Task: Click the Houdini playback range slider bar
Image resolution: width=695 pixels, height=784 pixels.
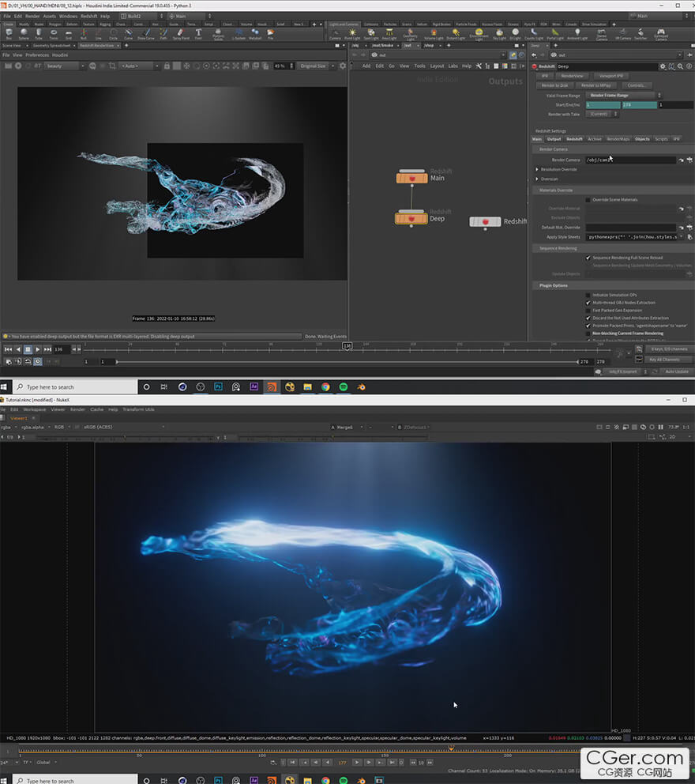Action: pyautogui.click(x=347, y=361)
